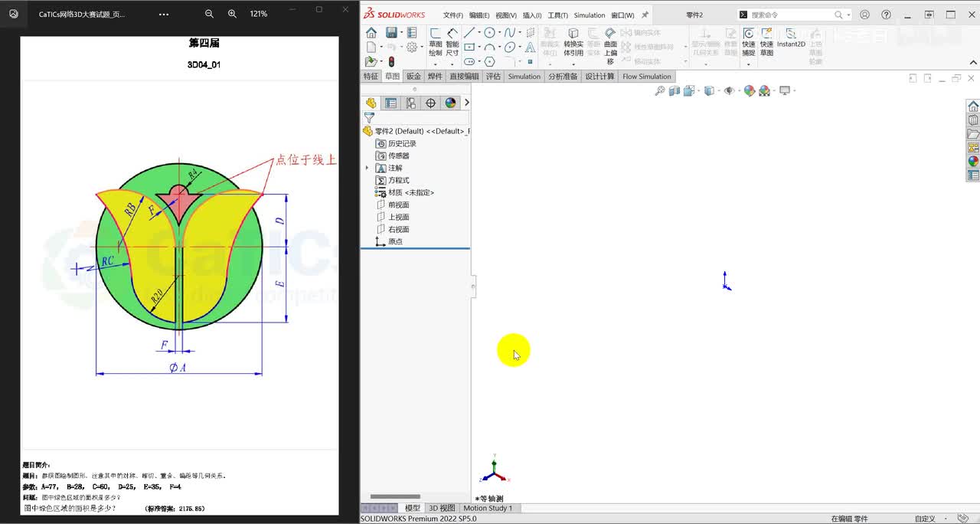Select 前视面 in feature tree
This screenshot has height=524, width=980.
click(398, 205)
